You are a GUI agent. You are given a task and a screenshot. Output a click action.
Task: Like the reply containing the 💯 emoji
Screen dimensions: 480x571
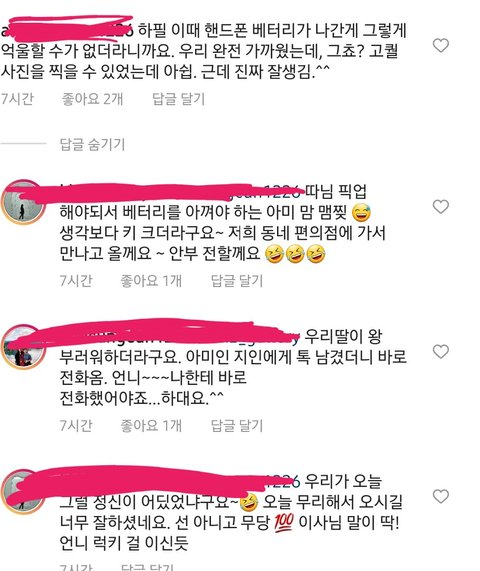[x=441, y=496]
